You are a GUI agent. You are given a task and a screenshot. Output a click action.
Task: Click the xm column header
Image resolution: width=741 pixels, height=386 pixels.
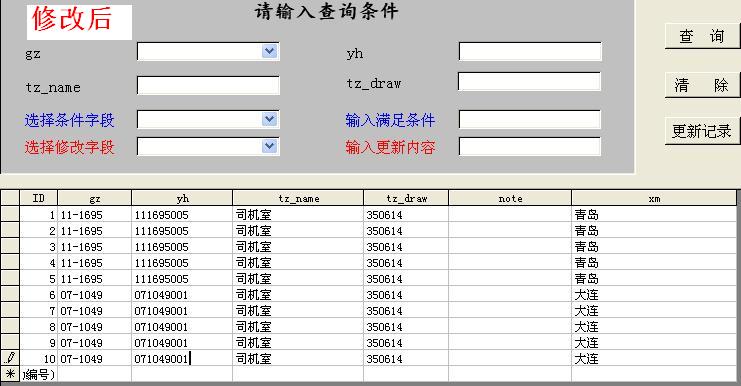point(654,198)
